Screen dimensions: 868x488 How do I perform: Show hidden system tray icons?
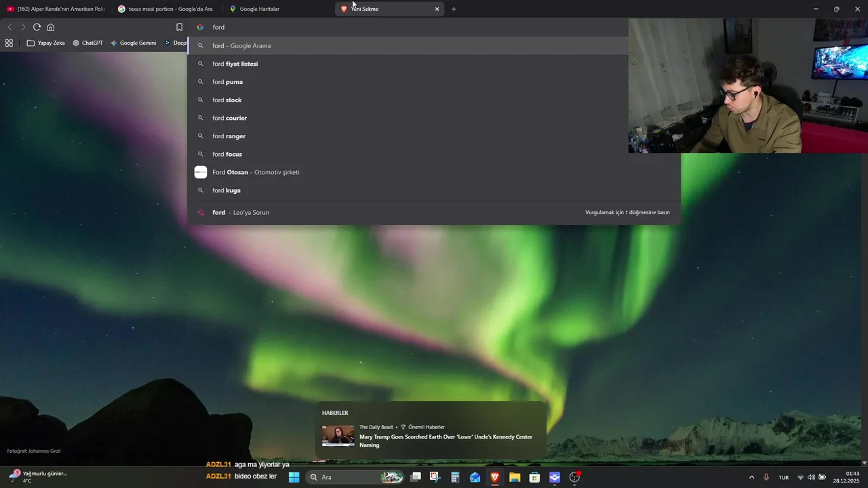pyautogui.click(x=751, y=477)
